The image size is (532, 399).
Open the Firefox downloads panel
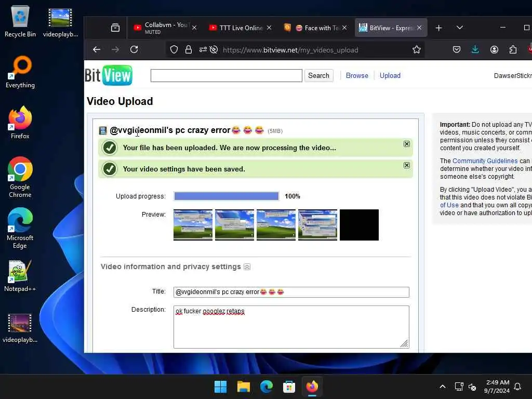pos(475,49)
